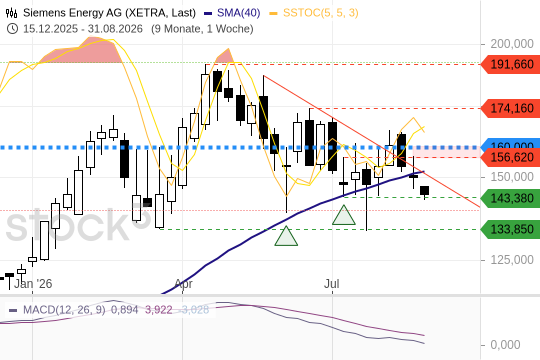Click the 125,000 axis label
This screenshot has width=540, height=360.
pyautogui.click(x=512, y=259)
